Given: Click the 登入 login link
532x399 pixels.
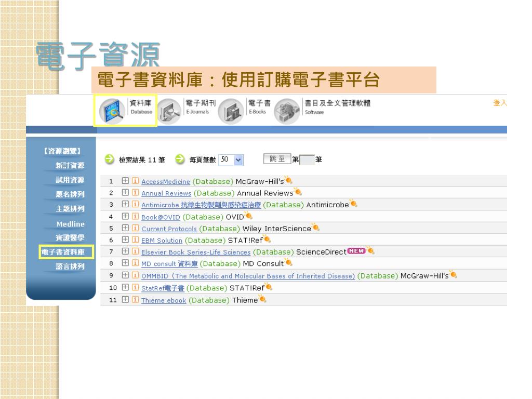Looking at the screenshot, I should (499, 102).
